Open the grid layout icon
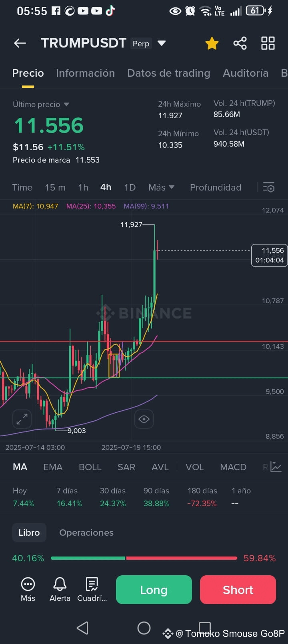Image resolution: width=288 pixels, height=644 pixels. point(268,43)
